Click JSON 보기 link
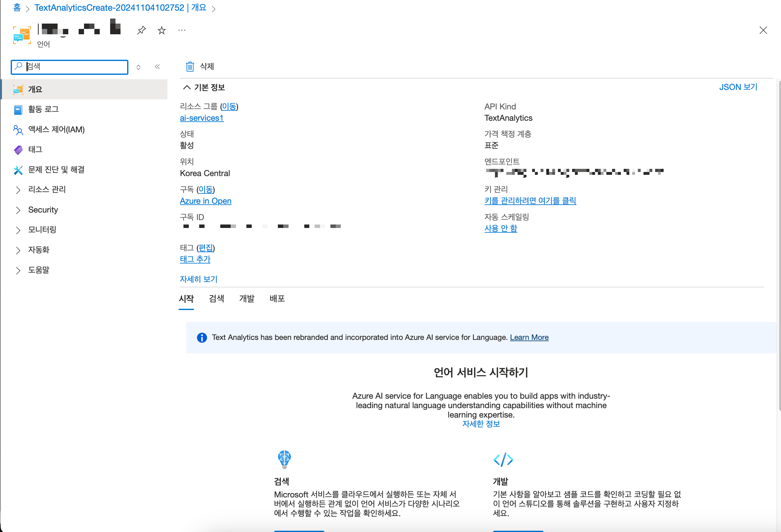 pyautogui.click(x=738, y=87)
